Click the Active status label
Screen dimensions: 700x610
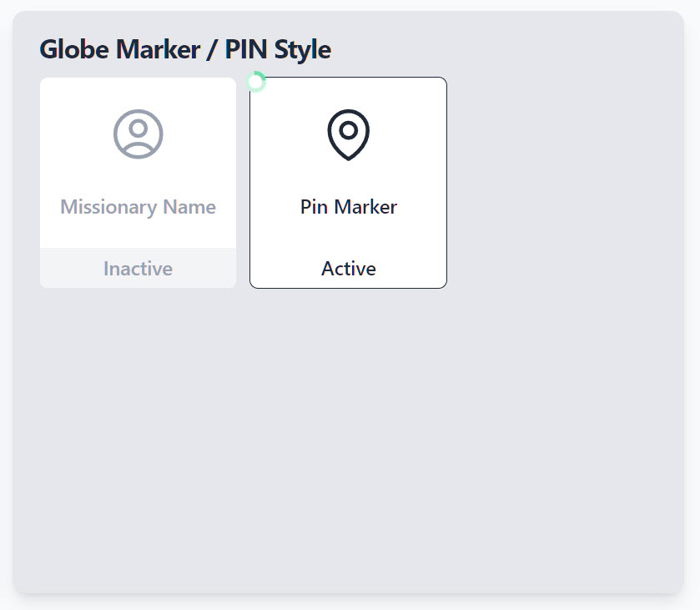348,269
